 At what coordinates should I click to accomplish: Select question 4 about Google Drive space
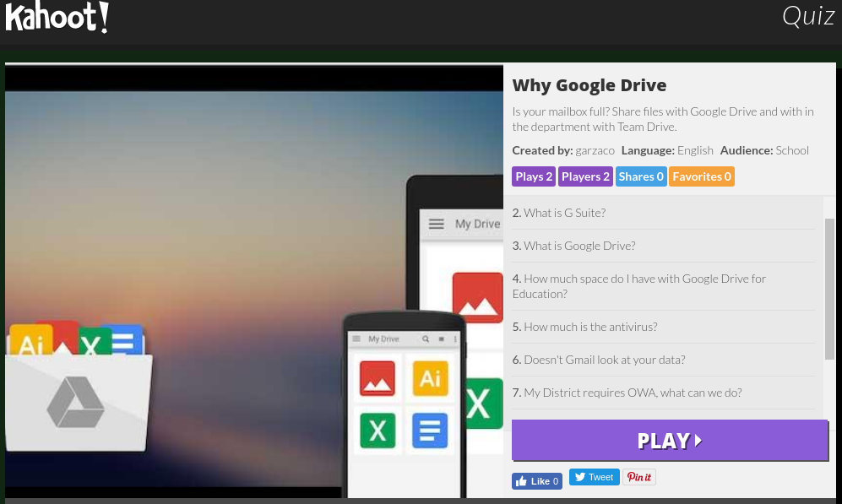click(x=663, y=286)
